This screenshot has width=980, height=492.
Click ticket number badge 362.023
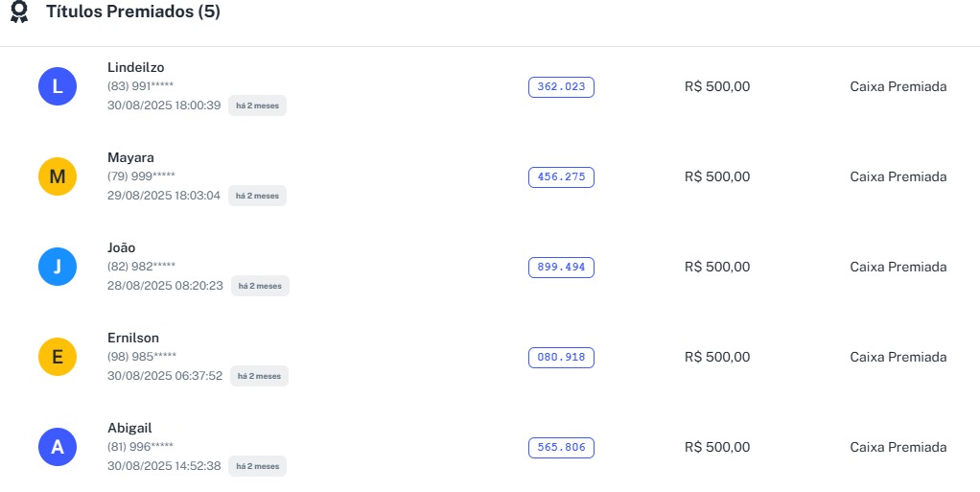(561, 87)
